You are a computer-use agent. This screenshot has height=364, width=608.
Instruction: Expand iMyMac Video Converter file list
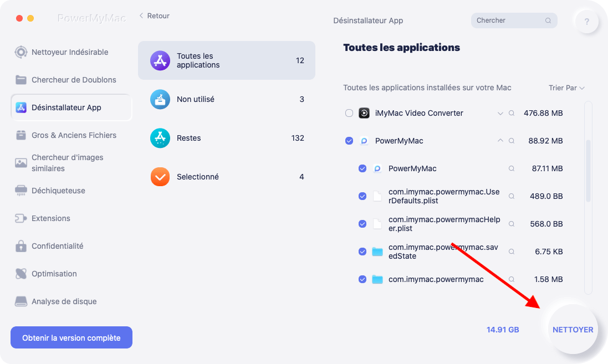click(x=500, y=114)
